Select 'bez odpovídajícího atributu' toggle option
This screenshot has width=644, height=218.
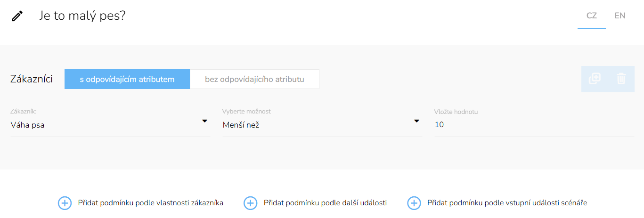tap(254, 79)
